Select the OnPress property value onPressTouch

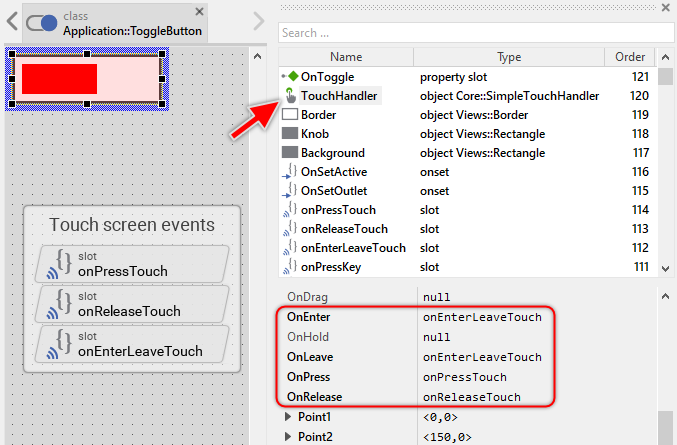[464, 377]
